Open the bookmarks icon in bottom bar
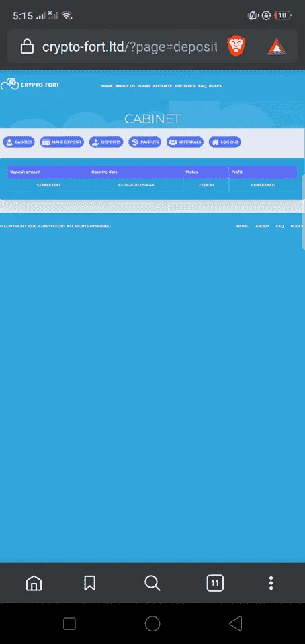The height and width of the screenshot is (644, 305). pyautogui.click(x=89, y=583)
